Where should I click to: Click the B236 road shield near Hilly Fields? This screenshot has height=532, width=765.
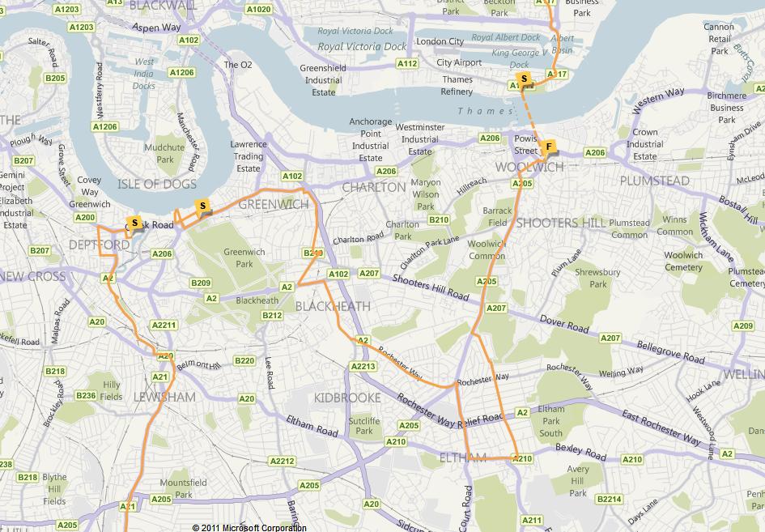click(x=86, y=395)
